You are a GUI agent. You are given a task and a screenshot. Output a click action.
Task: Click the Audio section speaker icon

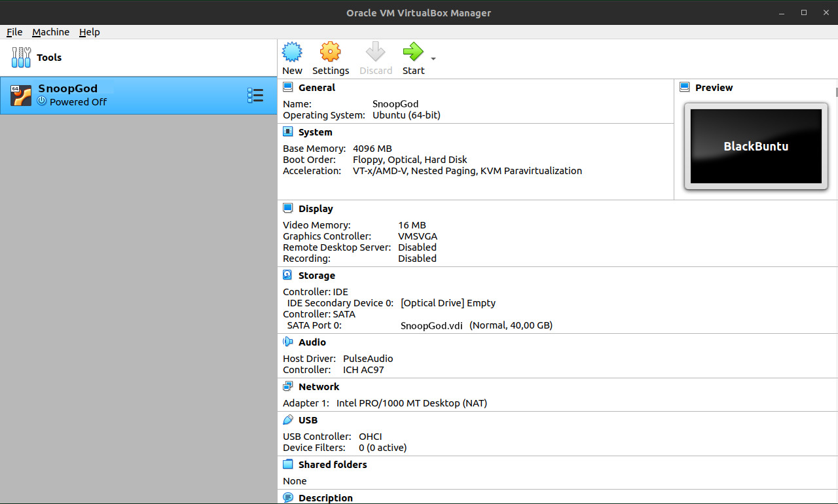(x=288, y=342)
